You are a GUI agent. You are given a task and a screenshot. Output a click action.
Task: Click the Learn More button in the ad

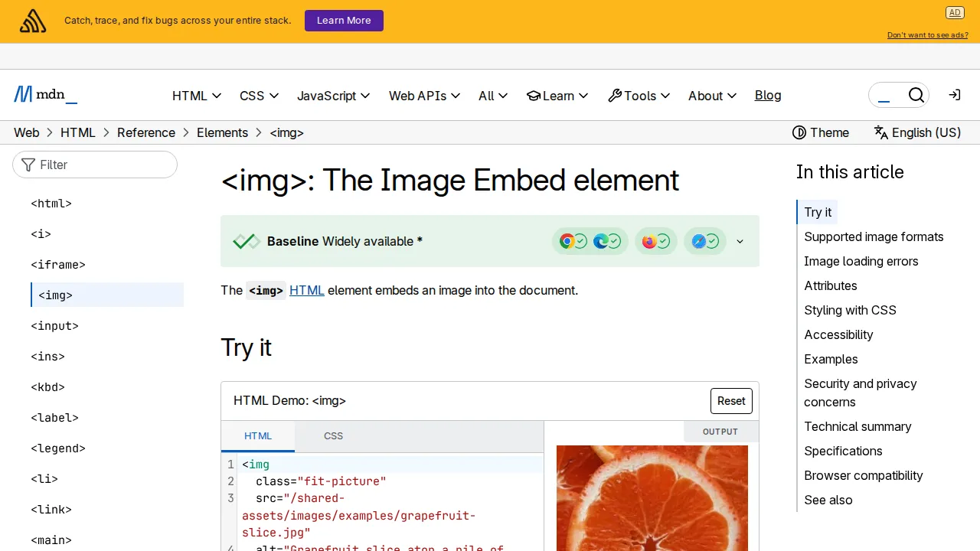coord(344,21)
